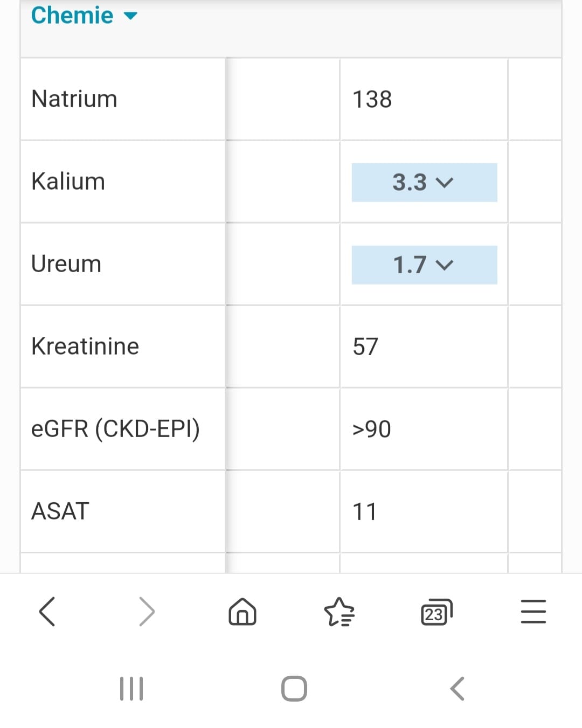Open the tabs counter showing 23
The image size is (582, 728).
point(436,612)
